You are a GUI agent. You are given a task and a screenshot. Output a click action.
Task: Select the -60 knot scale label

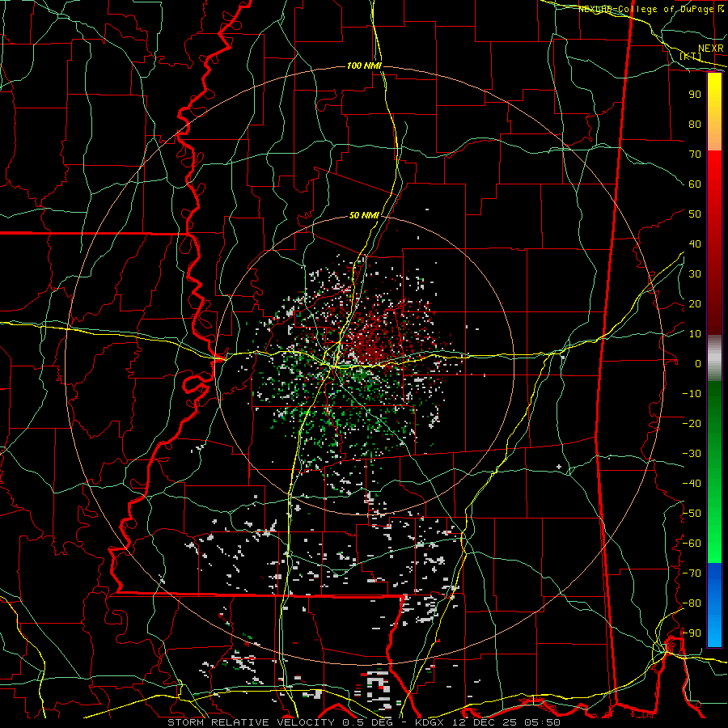(692, 544)
